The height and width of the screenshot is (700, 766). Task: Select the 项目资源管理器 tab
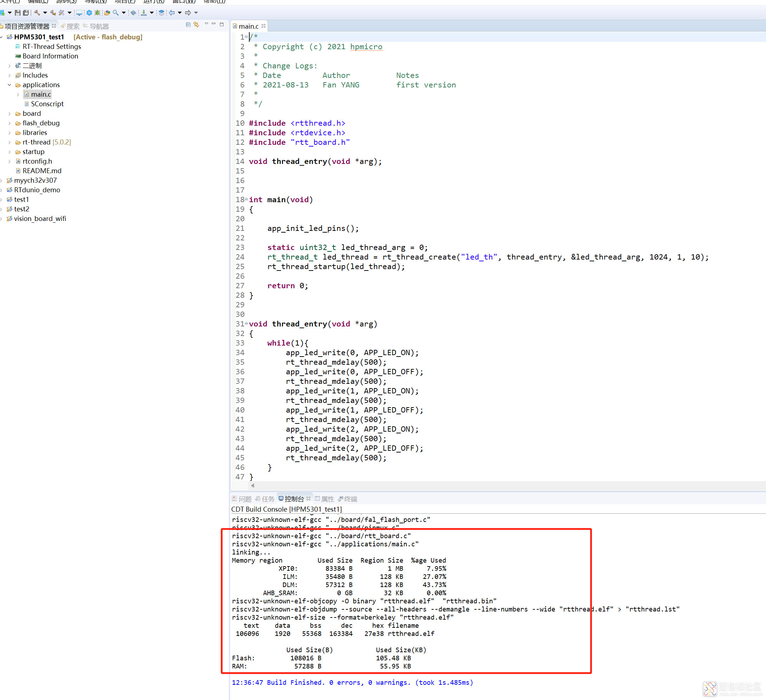(x=27, y=26)
